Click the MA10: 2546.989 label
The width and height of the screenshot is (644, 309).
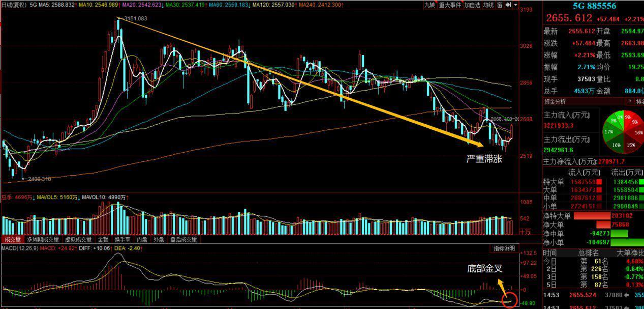(100, 5)
